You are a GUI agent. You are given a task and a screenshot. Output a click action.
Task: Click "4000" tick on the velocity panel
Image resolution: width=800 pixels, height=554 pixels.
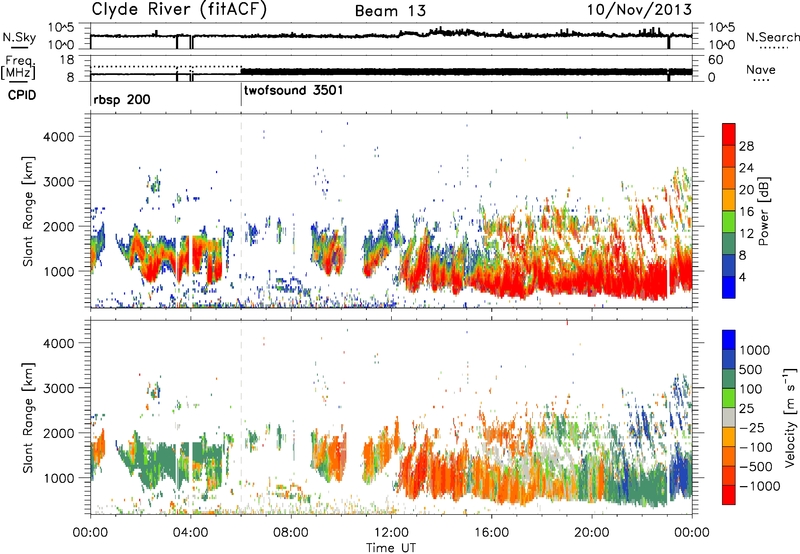tap(59, 343)
